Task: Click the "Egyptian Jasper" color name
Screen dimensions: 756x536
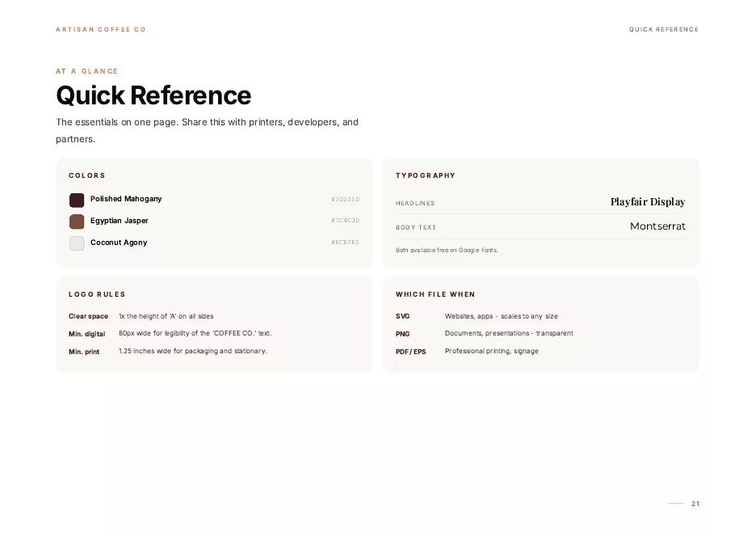Action: click(119, 221)
